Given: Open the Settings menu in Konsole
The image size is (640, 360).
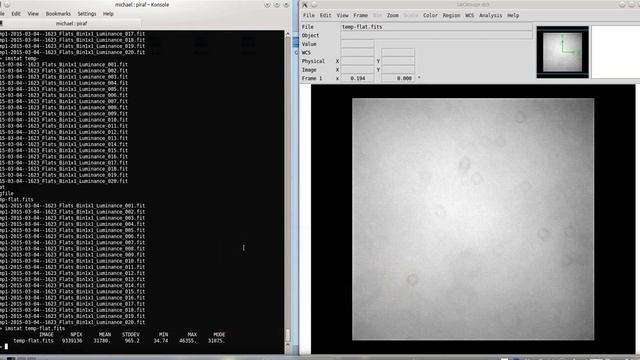Looking at the screenshot, I should coord(87,13).
